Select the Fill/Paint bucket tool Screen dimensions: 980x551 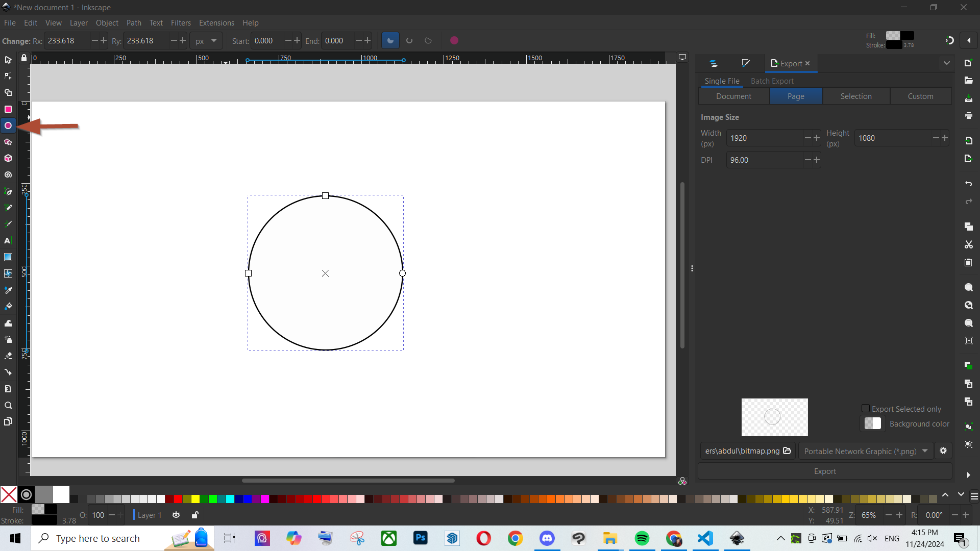point(8,307)
